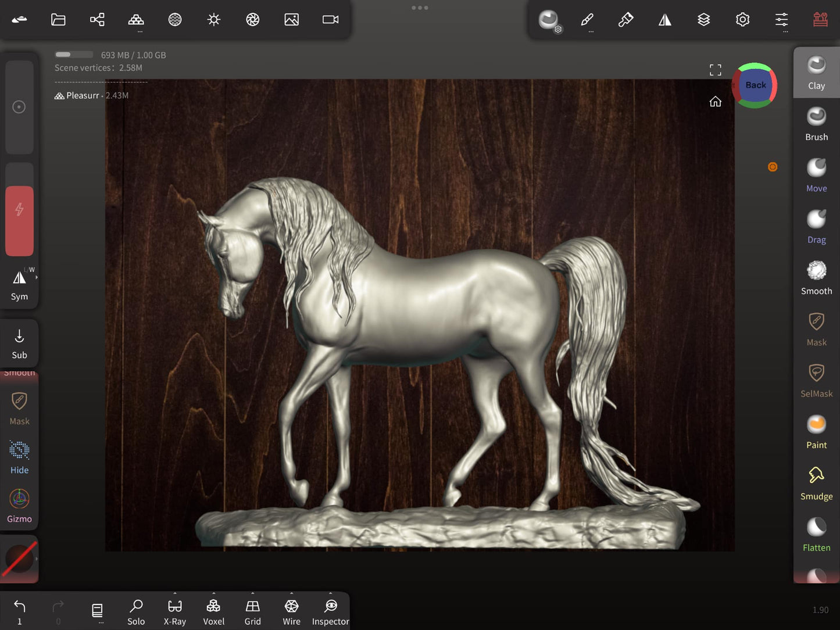840x630 pixels.
Task: Select the Clay tool
Action: coord(817,73)
